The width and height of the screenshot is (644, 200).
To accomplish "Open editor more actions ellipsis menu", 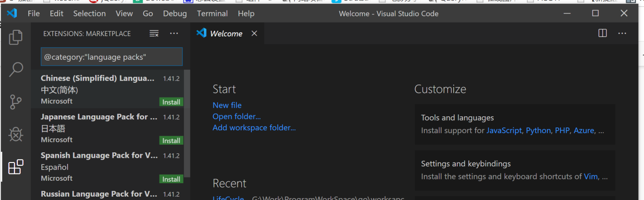I will tap(622, 33).
